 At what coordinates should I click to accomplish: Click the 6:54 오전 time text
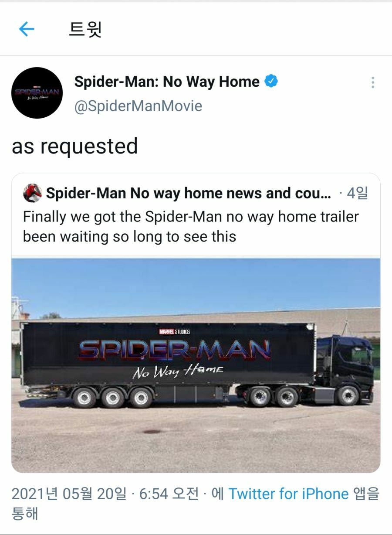coord(169,494)
